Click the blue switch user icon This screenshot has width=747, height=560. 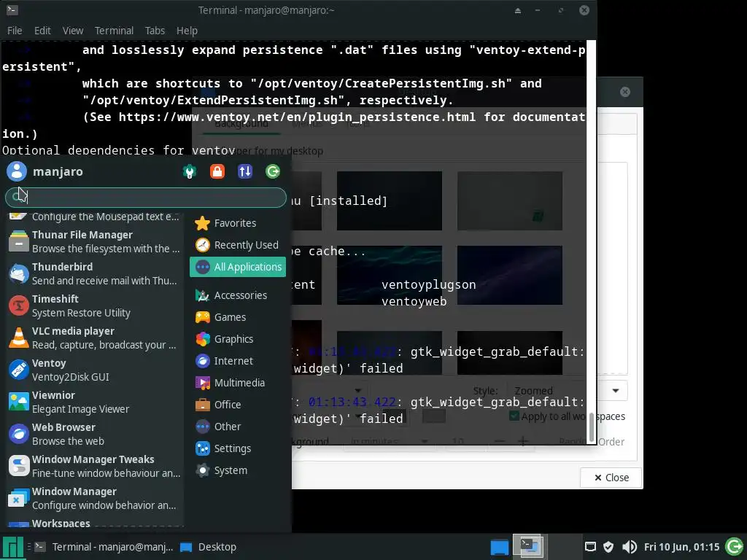(x=245, y=171)
